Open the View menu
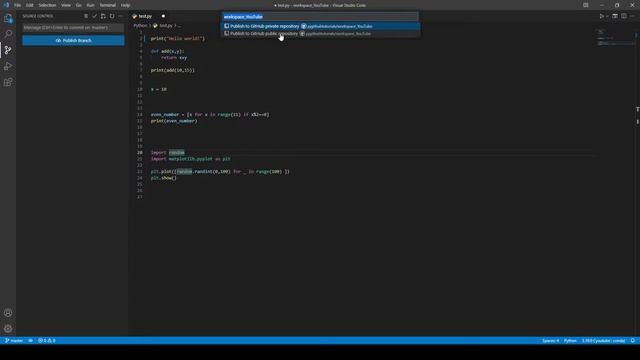This screenshot has width=640, height=360. [x=66, y=5]
